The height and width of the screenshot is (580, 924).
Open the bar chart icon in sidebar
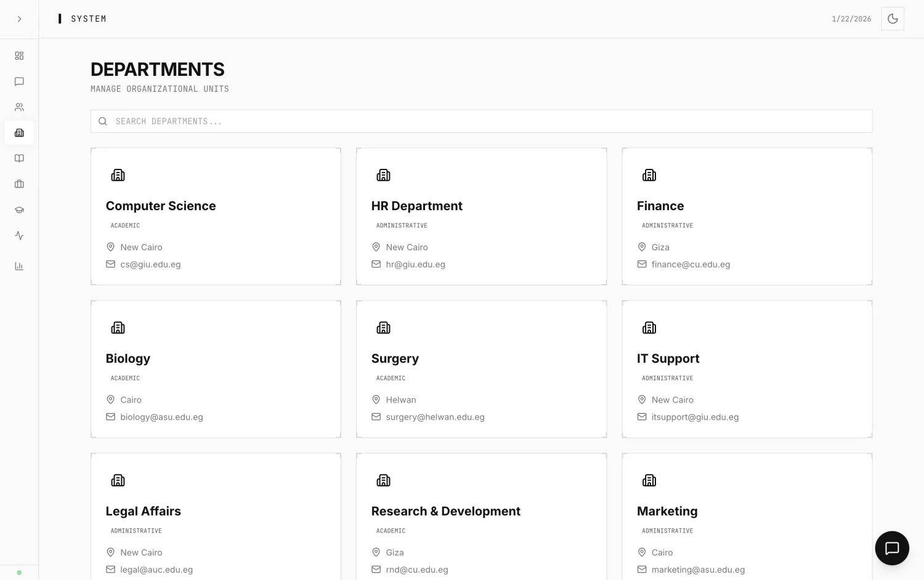point(19,266)
